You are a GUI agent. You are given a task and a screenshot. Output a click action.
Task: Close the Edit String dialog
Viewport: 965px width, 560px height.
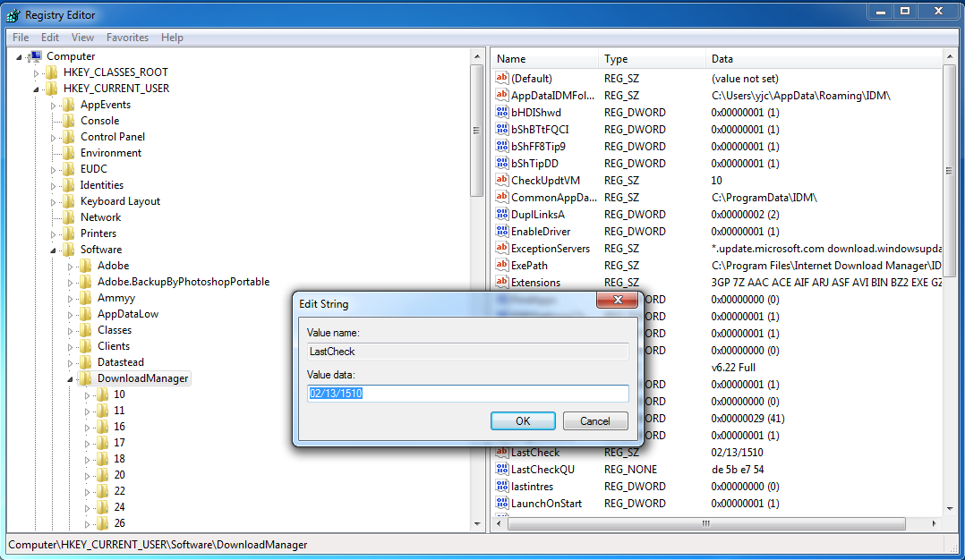click(x=618, y=300)
